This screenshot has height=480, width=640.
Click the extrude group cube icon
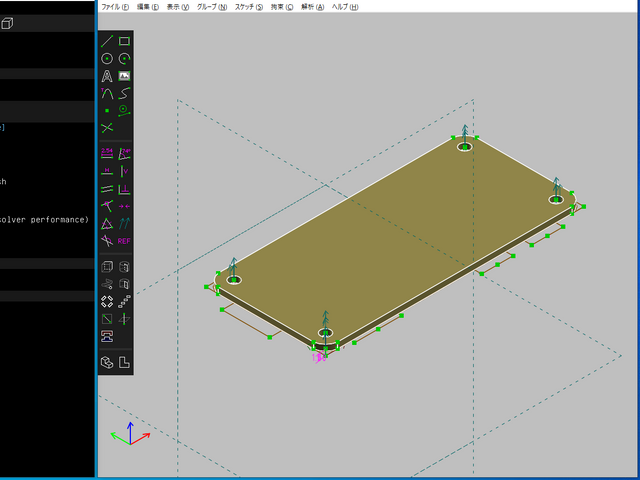[x=107, y=267]
